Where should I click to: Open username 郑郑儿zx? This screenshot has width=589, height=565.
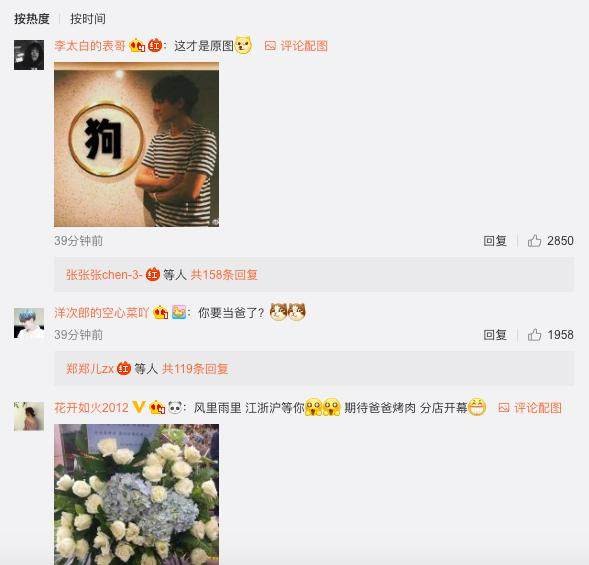90,369
